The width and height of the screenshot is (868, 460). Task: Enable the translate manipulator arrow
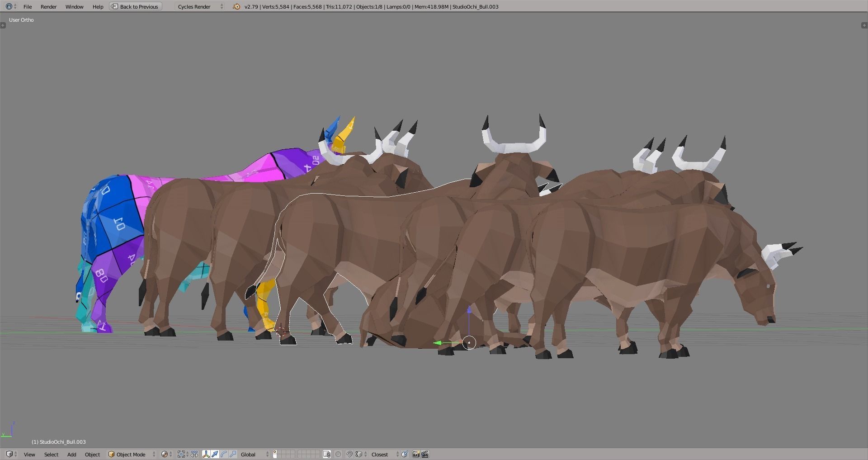click(215, 454)
